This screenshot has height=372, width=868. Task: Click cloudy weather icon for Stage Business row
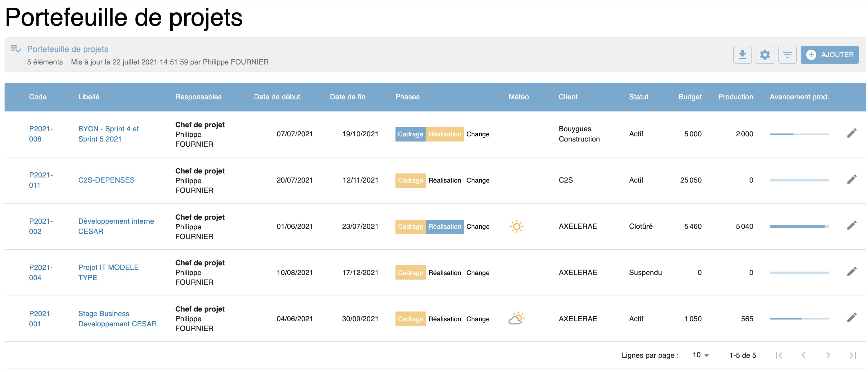point(516,318)
